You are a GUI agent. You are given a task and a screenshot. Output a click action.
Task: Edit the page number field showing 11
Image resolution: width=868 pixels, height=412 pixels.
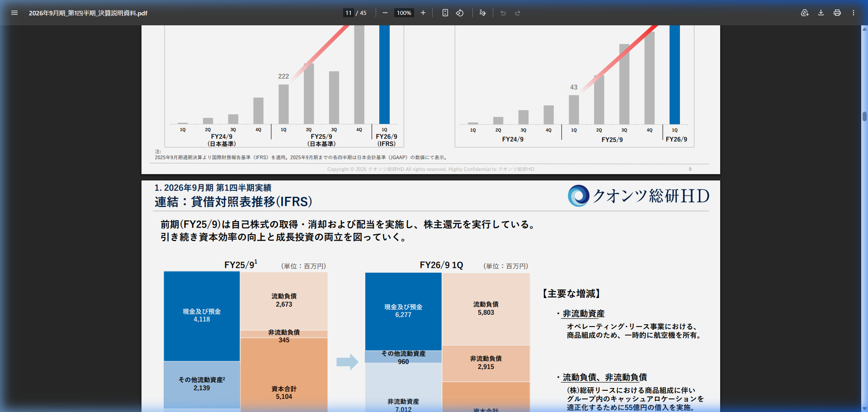click(348, 13)
